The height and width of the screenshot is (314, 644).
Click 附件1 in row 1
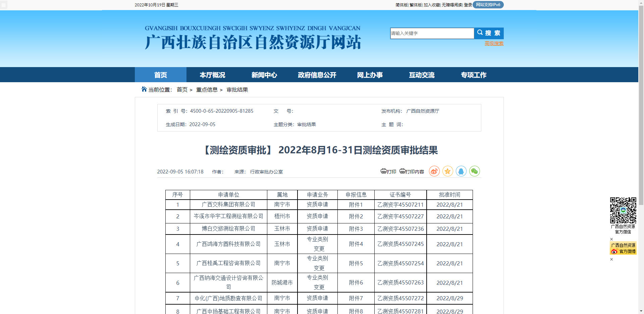356,205
